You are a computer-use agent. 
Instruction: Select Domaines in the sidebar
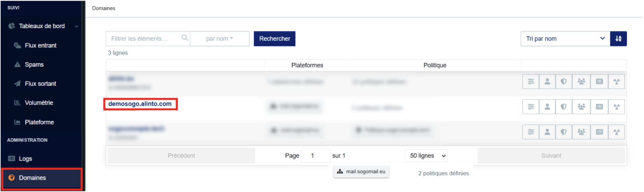click(x=42, y=178)
